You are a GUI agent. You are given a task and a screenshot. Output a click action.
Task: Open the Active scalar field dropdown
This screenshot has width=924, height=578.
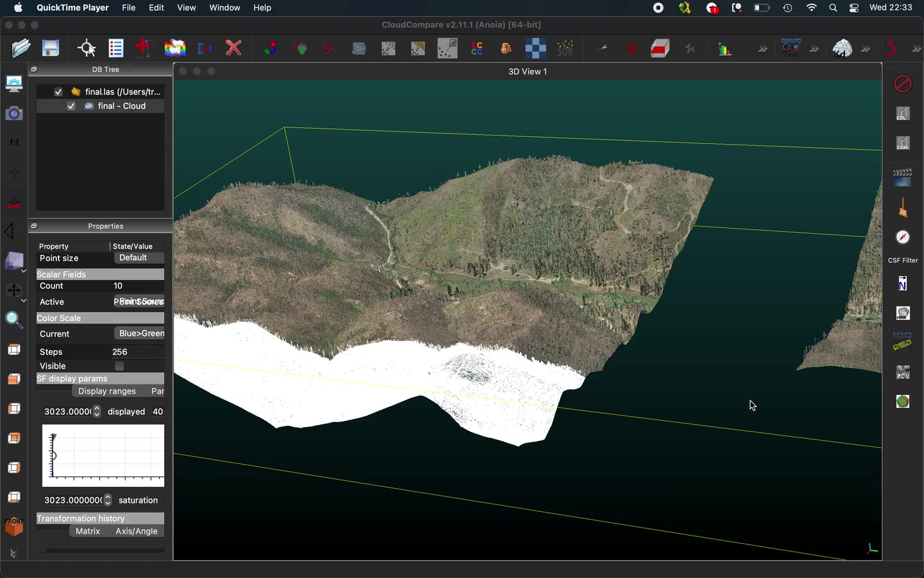pyautogui.click(x=139, y=302)
